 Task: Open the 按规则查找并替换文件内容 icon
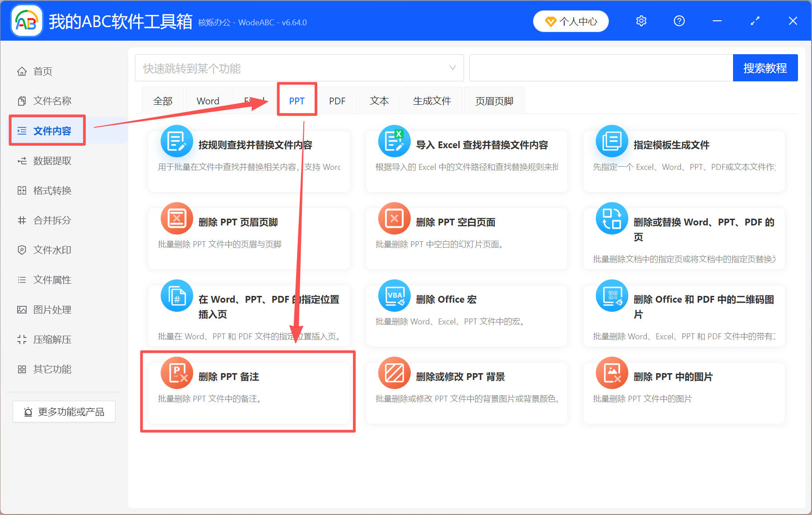(177, 141)
